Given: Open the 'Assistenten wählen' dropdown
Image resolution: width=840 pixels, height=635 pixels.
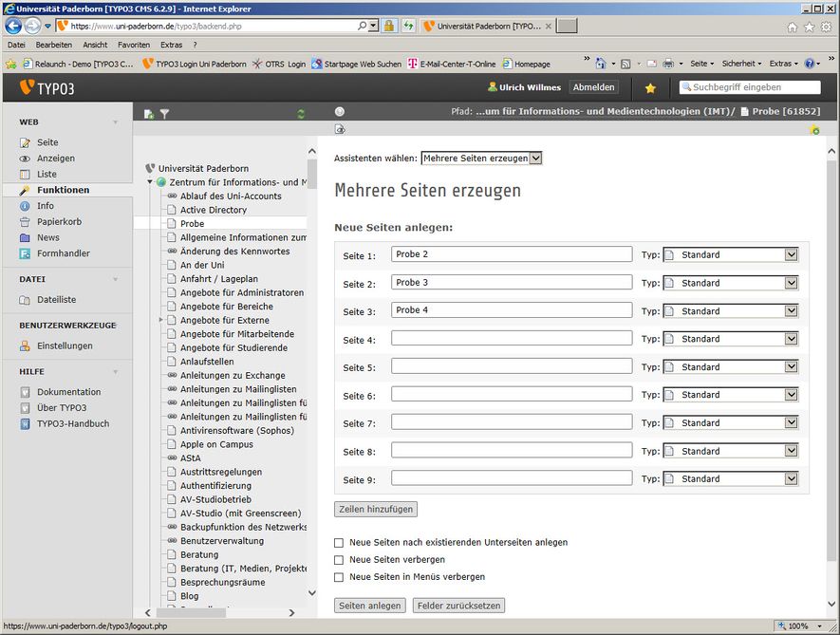Looking at the screenshot, I should click(x=481, y=159).
